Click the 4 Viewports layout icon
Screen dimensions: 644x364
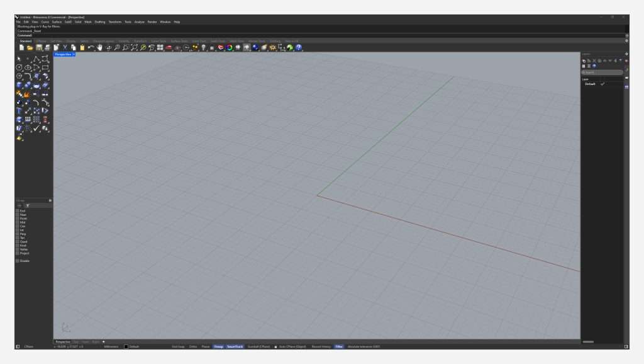tap(160, 48)
